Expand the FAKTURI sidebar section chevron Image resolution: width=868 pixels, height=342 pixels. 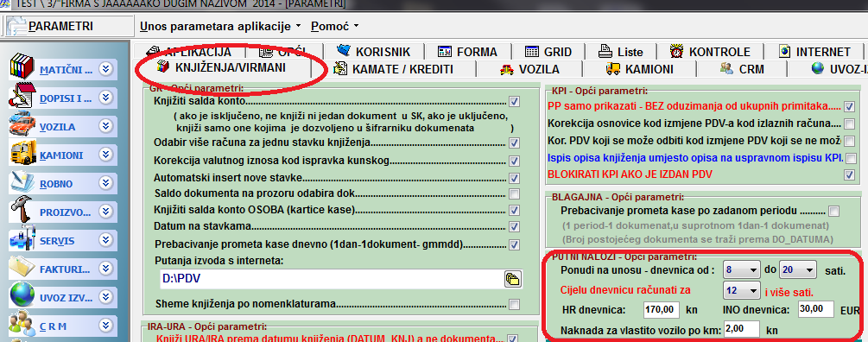[x=105, y=269]
